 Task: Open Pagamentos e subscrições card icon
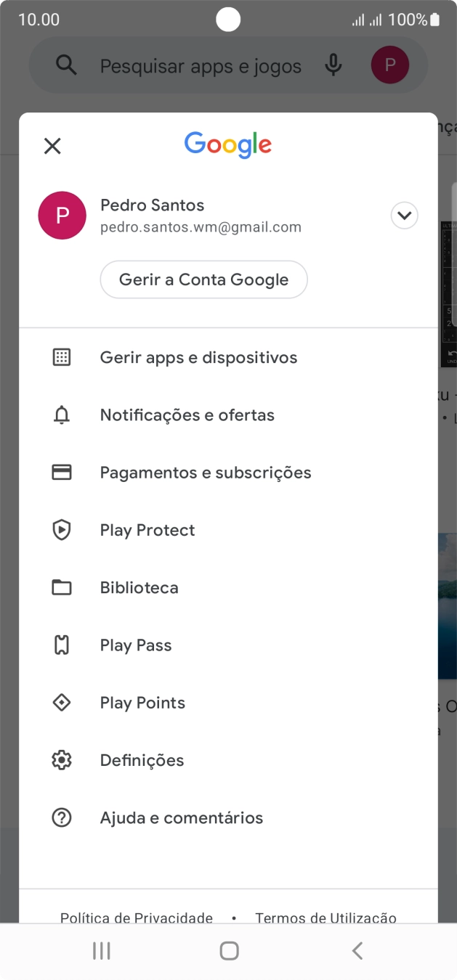(62, 472)
